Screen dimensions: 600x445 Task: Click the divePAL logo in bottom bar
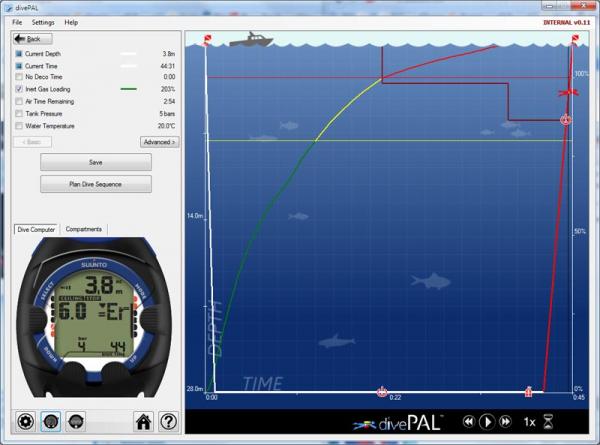pos(398,423)
